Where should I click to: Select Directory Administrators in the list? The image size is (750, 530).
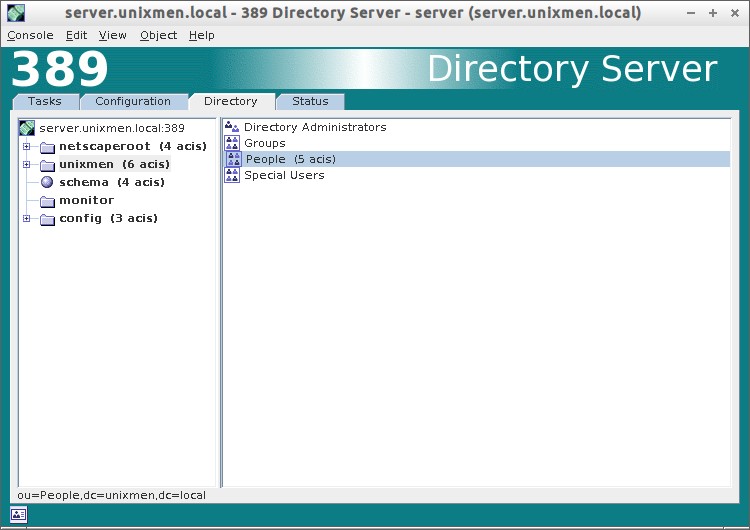click(x=315, y=127)
